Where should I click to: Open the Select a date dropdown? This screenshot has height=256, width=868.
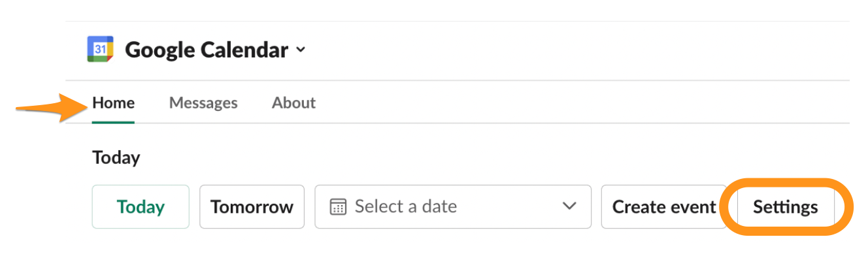tap(453, 206)
